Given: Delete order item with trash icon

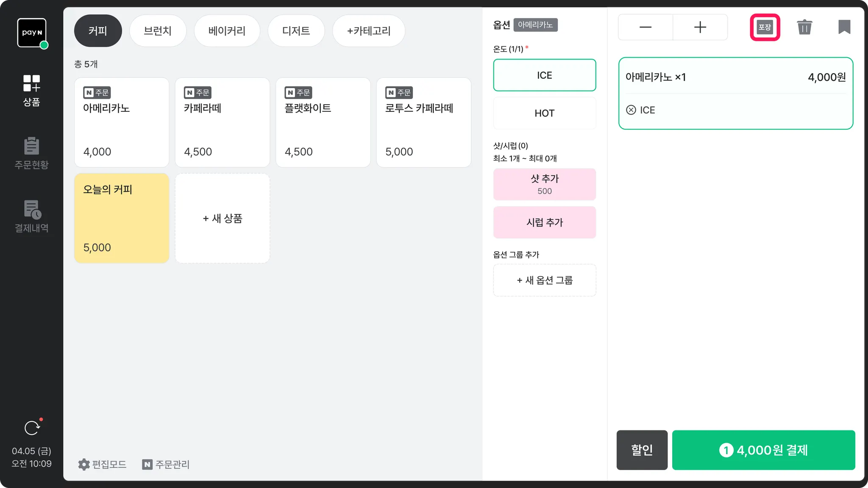Looking at the screenshot, I should [804, 27].
